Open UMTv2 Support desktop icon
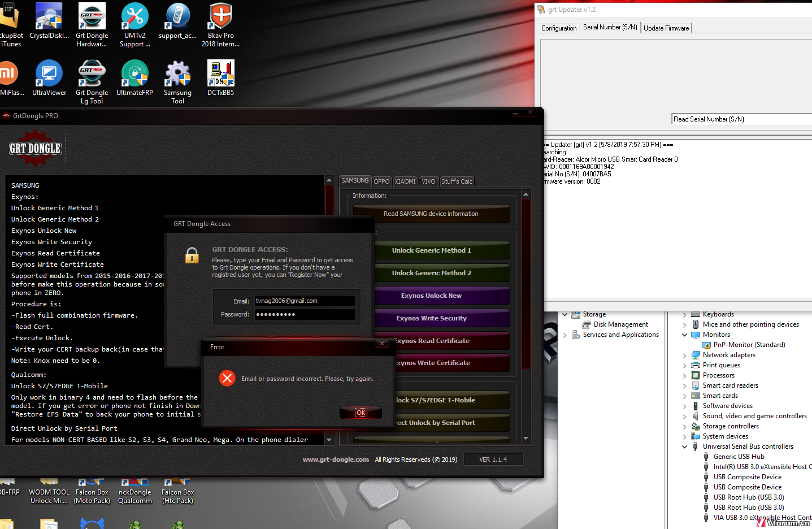This screenshot has width=812, height=529. pos(134,25)
